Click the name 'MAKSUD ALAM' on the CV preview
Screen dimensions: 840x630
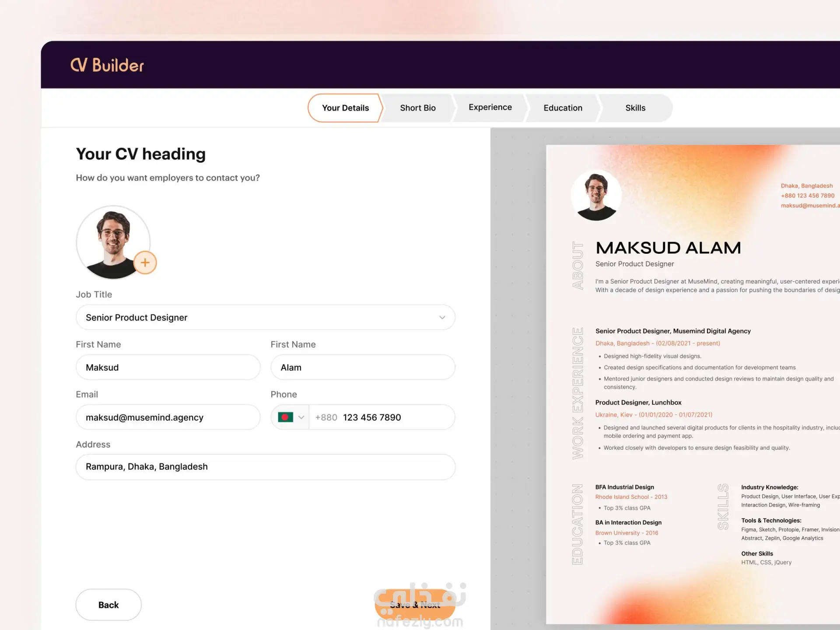coord(668,248)
